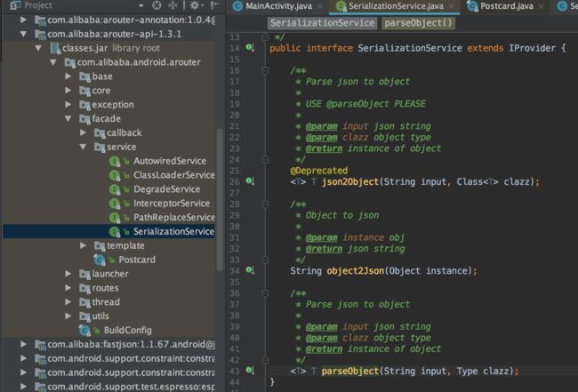
Task: Click the parseObject() breadcrumb
Action: click(418, 23)
